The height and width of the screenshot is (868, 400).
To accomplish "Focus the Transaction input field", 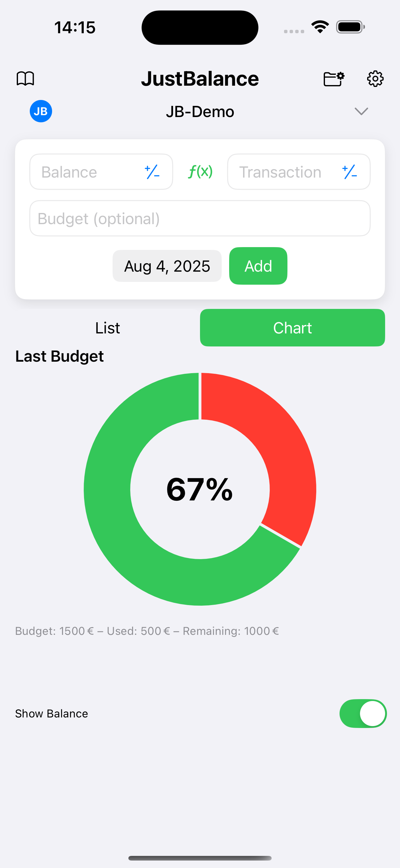I will coord(283,172).
